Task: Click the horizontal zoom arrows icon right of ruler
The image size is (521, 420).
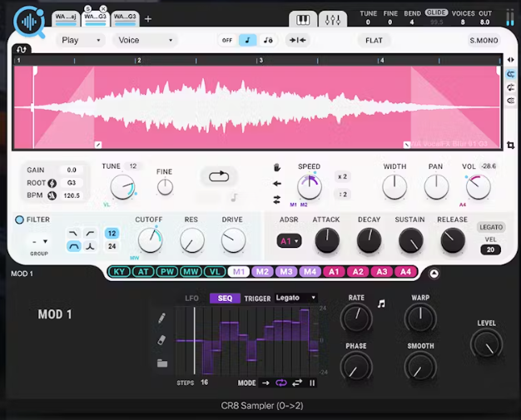Action: coord(511,60)
